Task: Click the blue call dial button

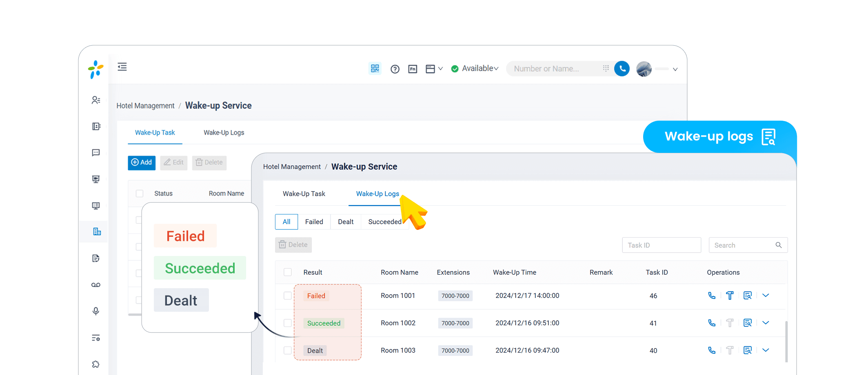Action: pyautogui.click(x=622, y=68)
